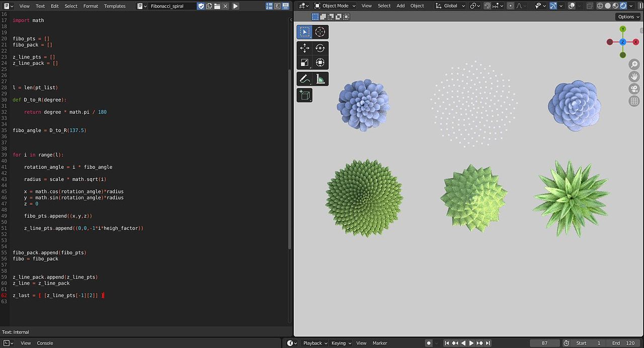Toggle camera view gizmo
This screenshot has width=644, height=348.
634,89
